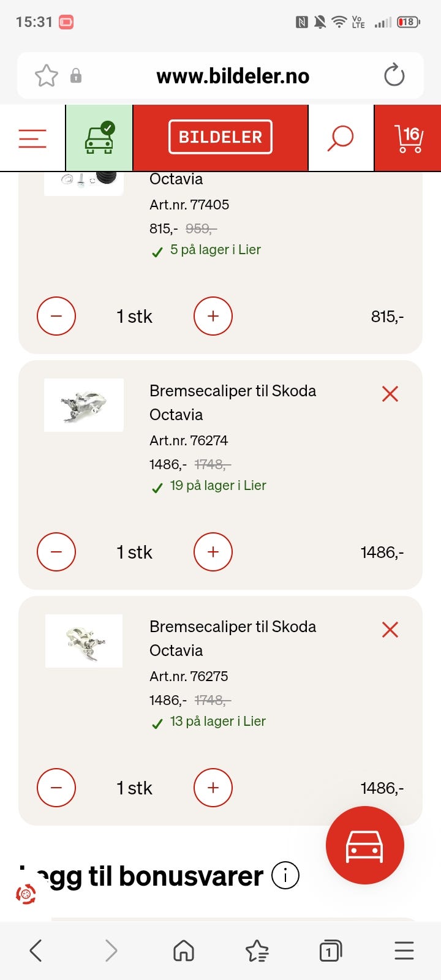This screenshot has width=441, height=980.
Task: Open thumbnail of Bremsecaliper Art.nr. 76274
Action: coord(84,405)
